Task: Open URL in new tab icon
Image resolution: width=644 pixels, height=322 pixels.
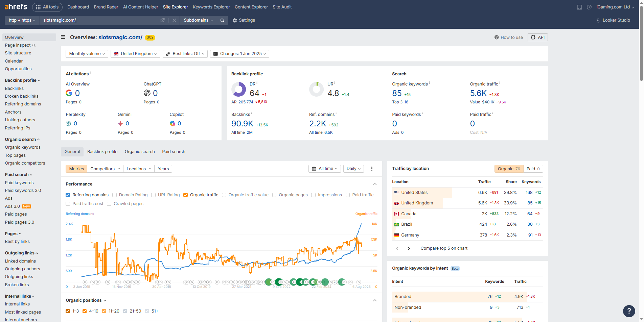Action: (162, 20)
